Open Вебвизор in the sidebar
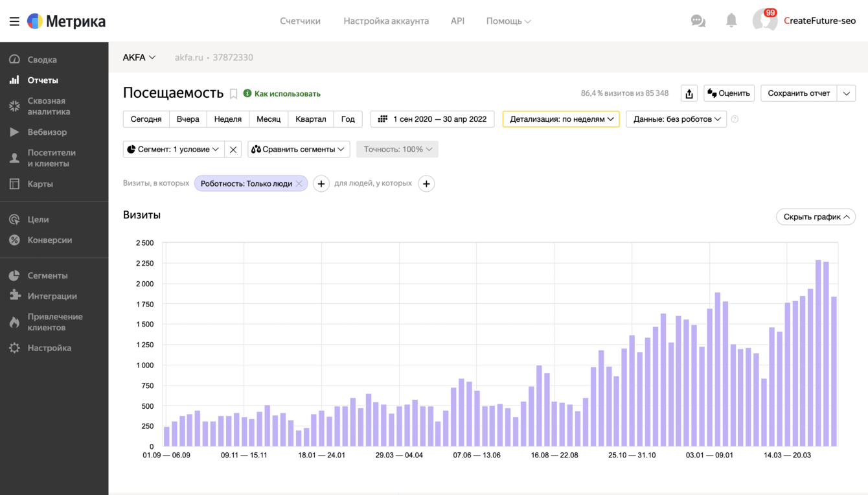868x495 pixels. tap(47, 132)
